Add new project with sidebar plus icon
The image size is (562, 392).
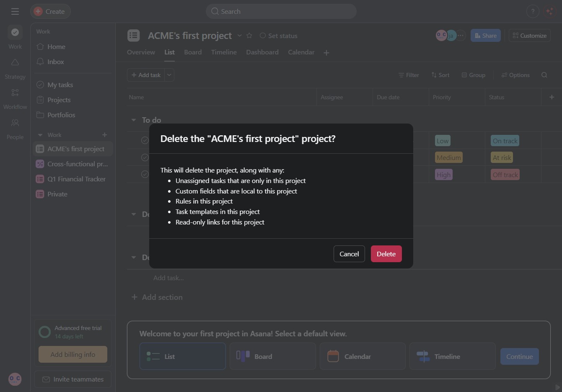tap(105, 135)
